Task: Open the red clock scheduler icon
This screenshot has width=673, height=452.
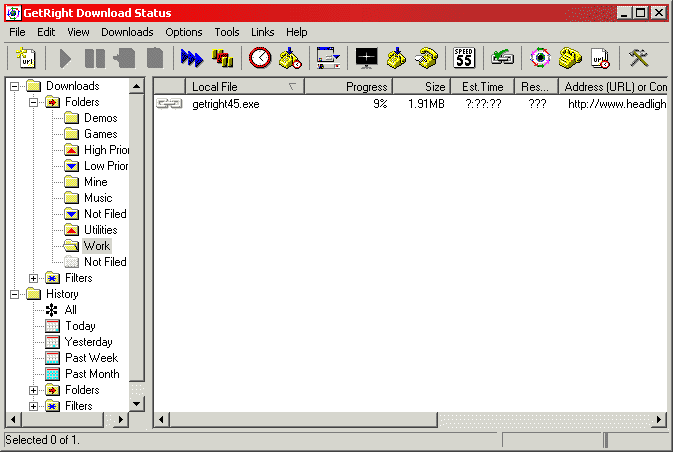Action: tap(260, 58)
